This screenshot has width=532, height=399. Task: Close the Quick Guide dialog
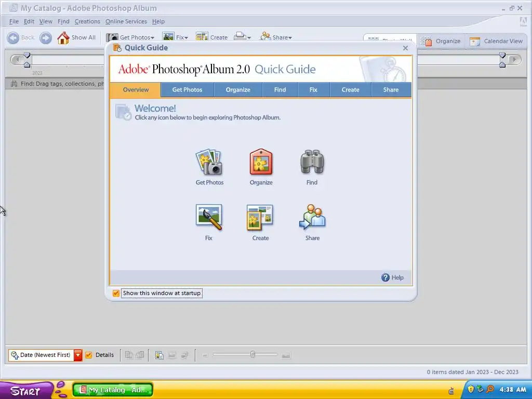pos(405,48)
